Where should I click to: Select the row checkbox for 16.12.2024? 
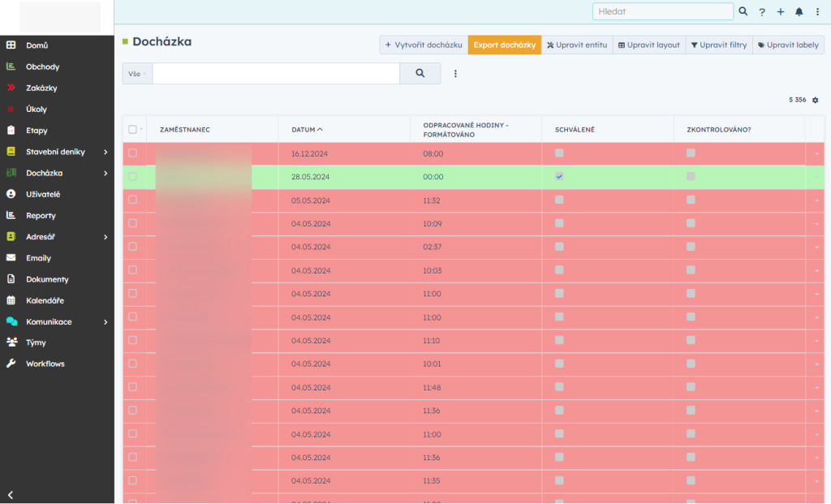click(133, 153)
